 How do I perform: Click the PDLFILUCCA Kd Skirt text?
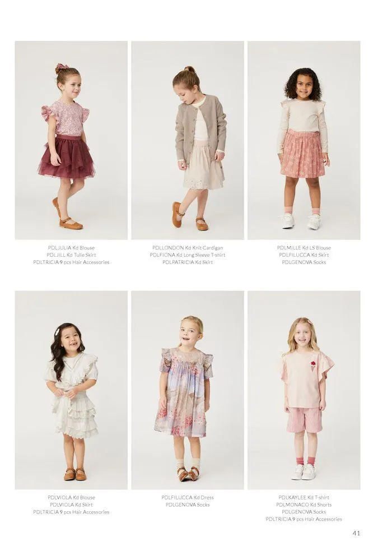coord(304,255)
